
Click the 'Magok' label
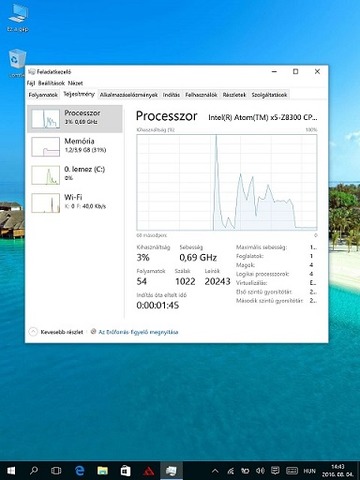pyautogui.click(x=245, y=265)
